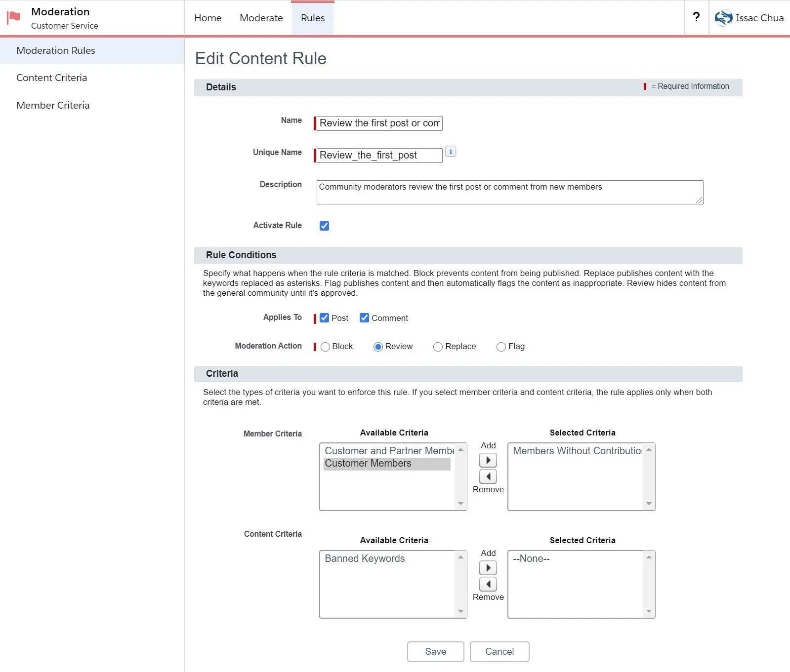Open the Rules tab
This screenshot has width=790, height=672.
[313, 18]
